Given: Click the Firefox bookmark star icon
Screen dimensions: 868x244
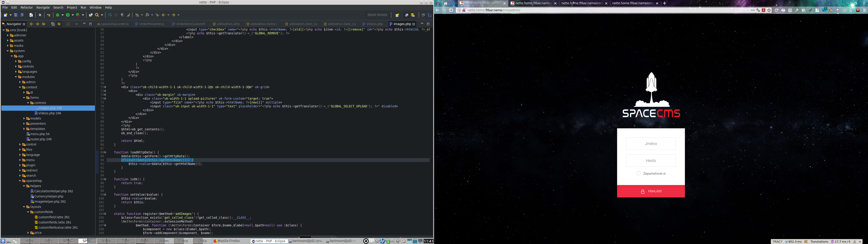Looking at the screenshot, I should pos(769,10).
